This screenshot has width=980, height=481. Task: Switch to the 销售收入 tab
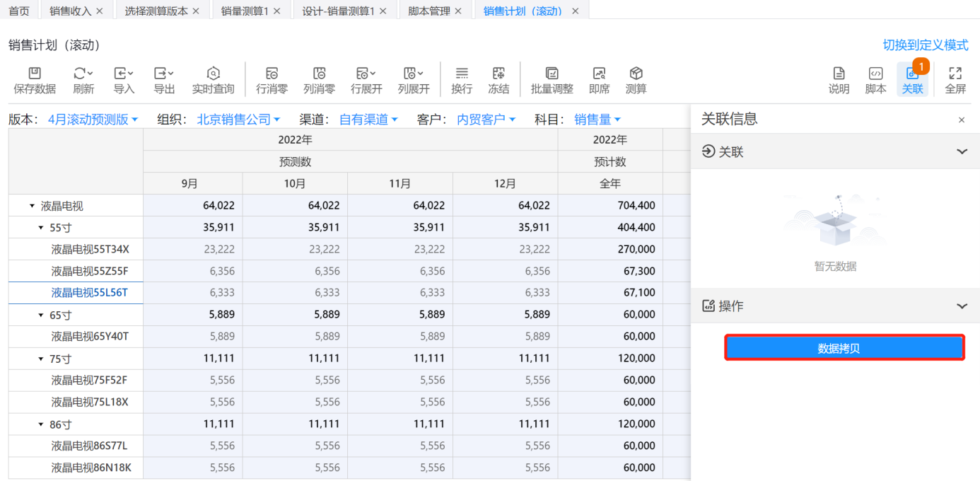coord(71,11)
